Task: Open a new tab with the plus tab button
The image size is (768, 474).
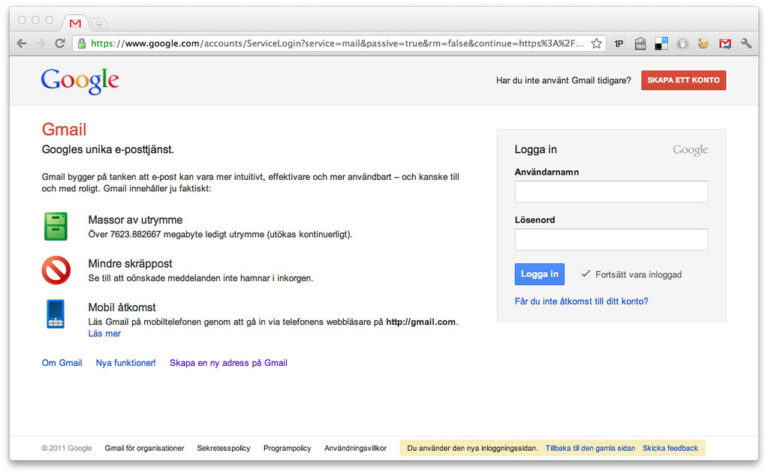Action: [98, 23]
